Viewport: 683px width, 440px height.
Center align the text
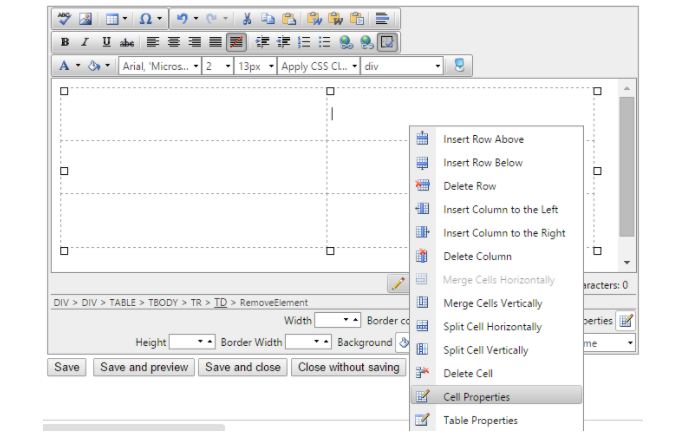174,42
